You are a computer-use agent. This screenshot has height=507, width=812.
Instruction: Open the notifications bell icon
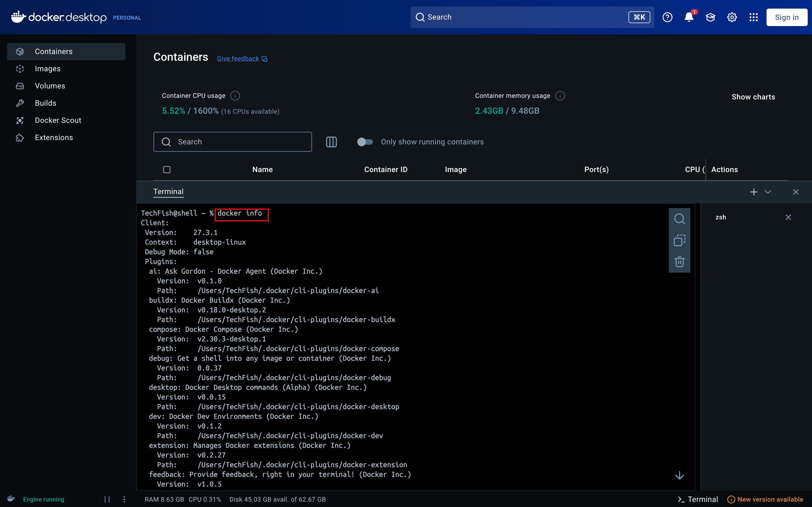tap(689, 17)
